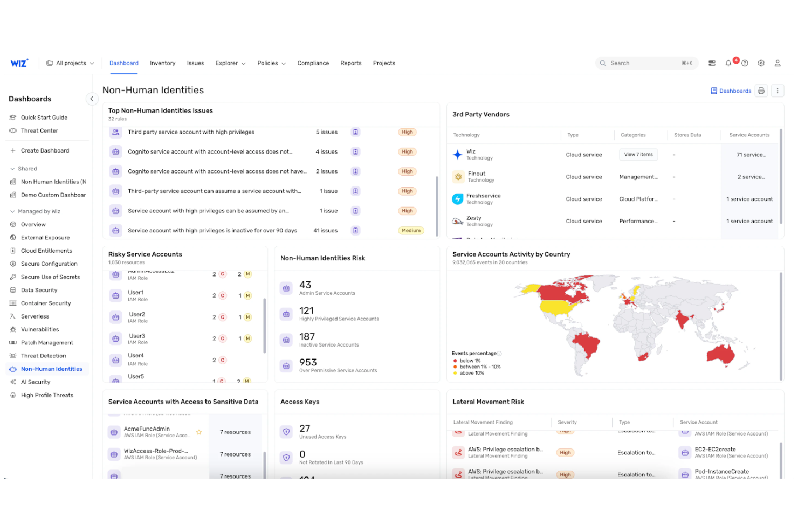Click the print icon next to Dashboards button
The height and width of the screenshot is (532, 798).
pyautogui.click(x=761, y=91)
